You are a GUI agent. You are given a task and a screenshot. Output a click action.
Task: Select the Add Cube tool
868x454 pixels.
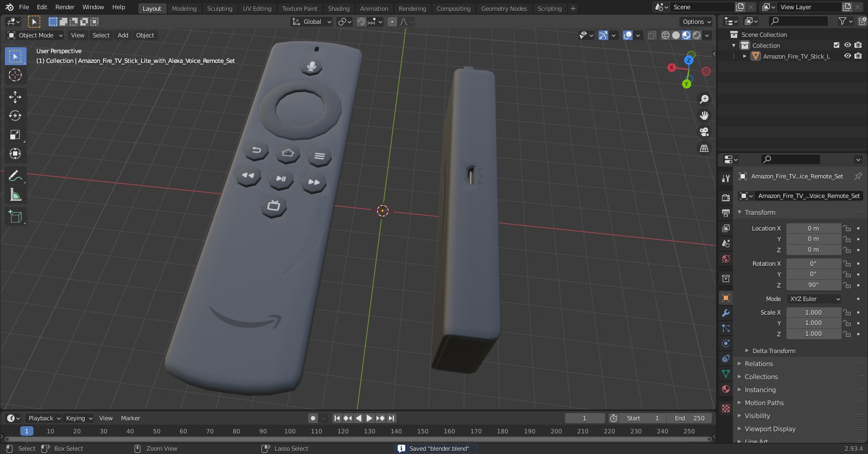[x=15, y=217]
